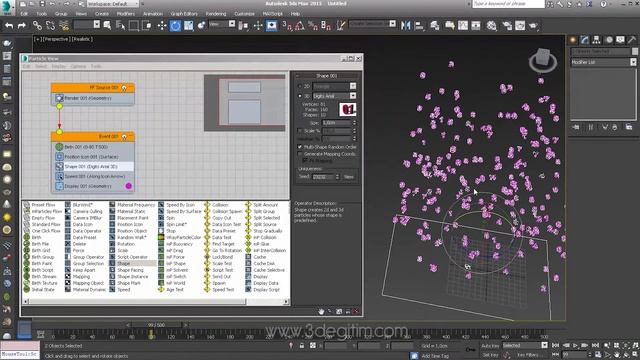Click the depot horizontal scrollbar
This screenshot has width=640, height=360.
coord(137,302)
